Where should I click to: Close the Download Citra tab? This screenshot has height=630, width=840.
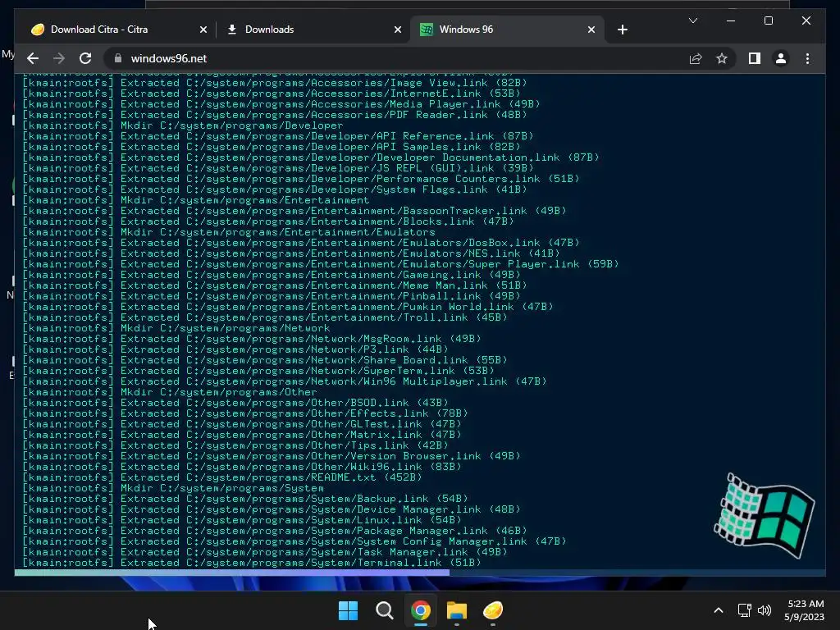click(x=203, y=30)
